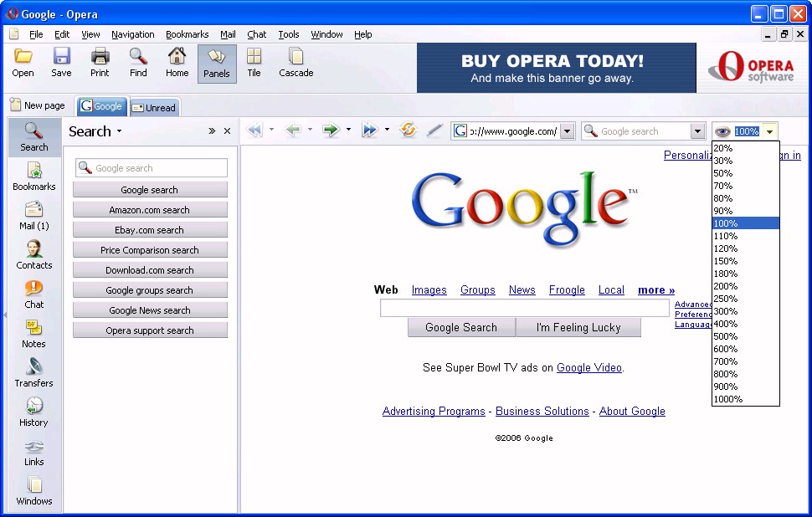Expand the Google search field dropdown
The height and width of the screenshot is (517, 812).
point(697,131)
